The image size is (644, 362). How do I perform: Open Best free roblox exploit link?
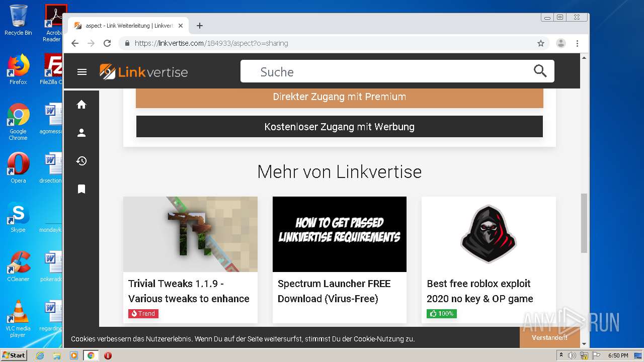tap(480, 291)
